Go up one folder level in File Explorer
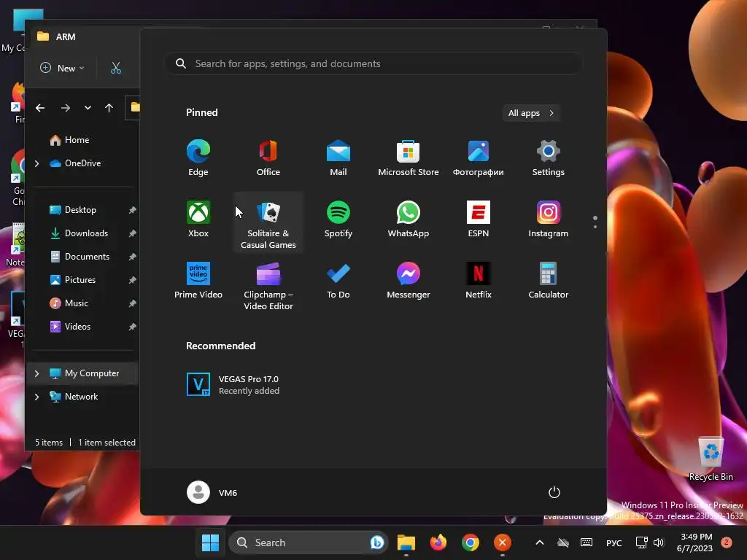 tap(109, 108)
